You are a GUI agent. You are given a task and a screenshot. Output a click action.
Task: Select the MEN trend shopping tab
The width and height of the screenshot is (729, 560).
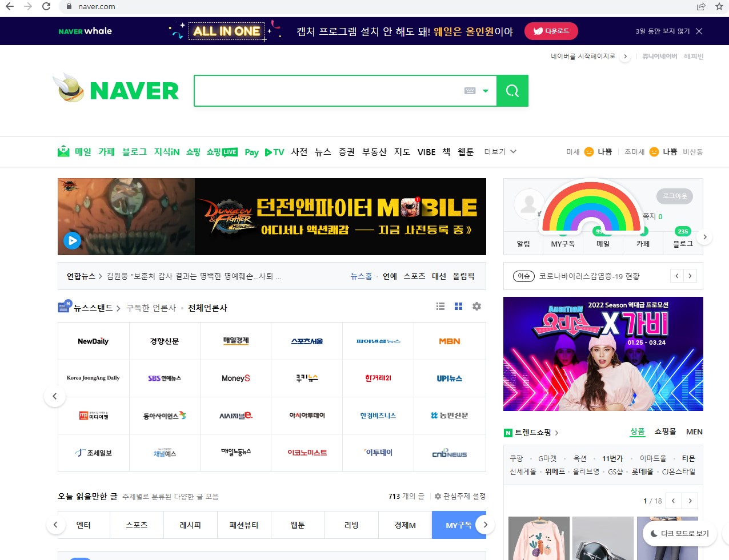pos(694,432)
